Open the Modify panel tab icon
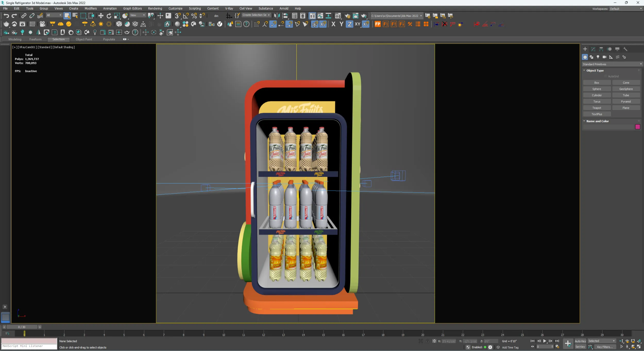Viewport: 644px width, 351px height. pos(593,49)
